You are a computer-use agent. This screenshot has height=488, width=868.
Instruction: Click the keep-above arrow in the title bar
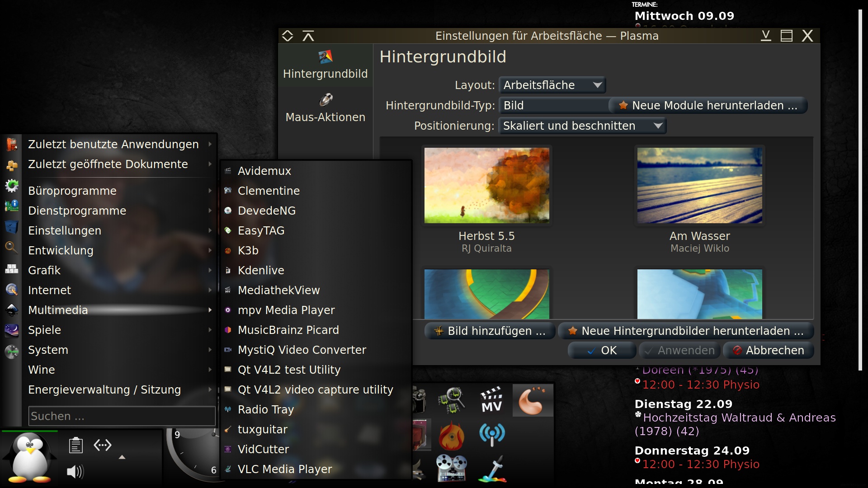308,36
